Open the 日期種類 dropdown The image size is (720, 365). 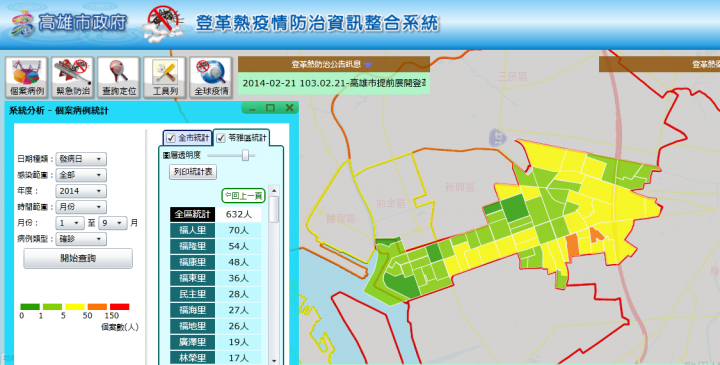click(81, 159)
